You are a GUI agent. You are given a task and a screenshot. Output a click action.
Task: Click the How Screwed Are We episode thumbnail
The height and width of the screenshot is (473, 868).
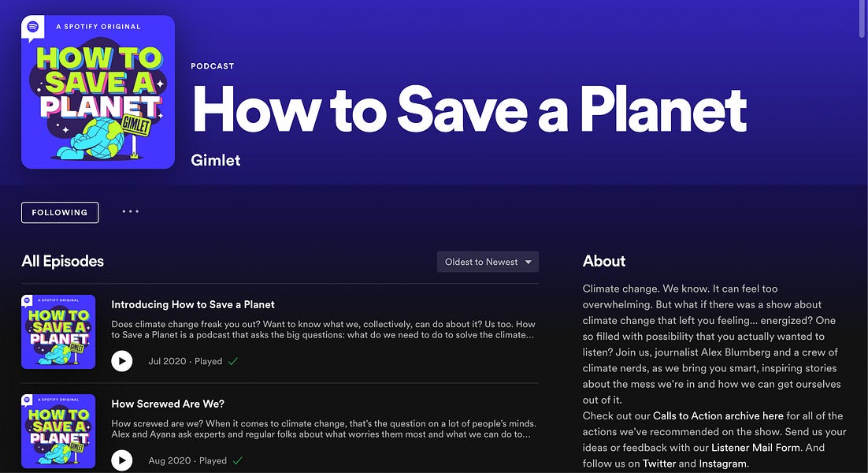58,431
